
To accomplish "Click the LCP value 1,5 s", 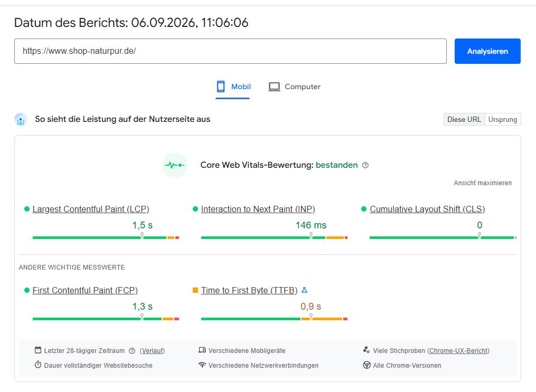I will pos(142,225).
